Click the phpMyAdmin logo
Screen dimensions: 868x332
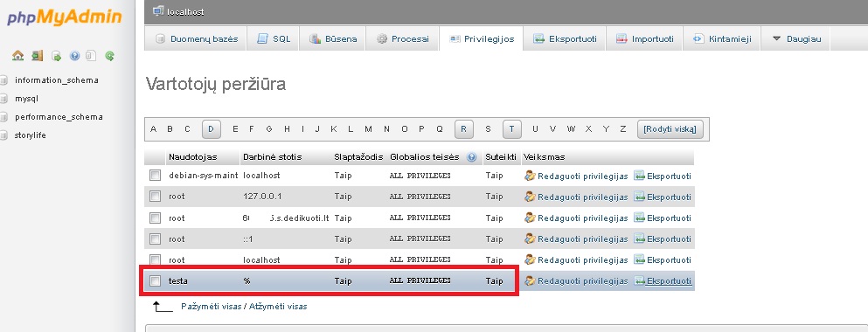click(x=64, y=17)
